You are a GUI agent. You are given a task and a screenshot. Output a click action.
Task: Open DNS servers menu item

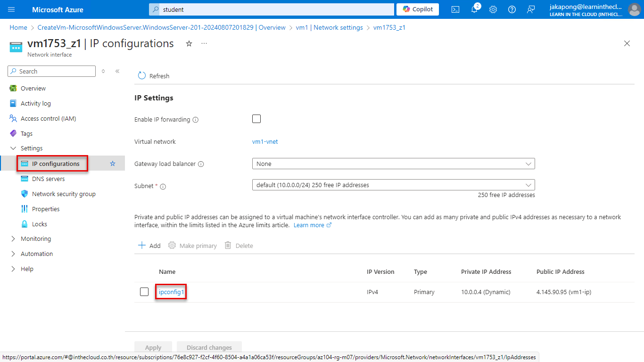pos(49,179)
